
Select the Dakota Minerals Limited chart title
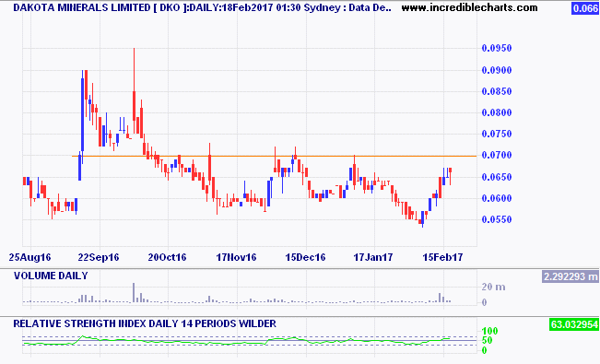[202, 7]
